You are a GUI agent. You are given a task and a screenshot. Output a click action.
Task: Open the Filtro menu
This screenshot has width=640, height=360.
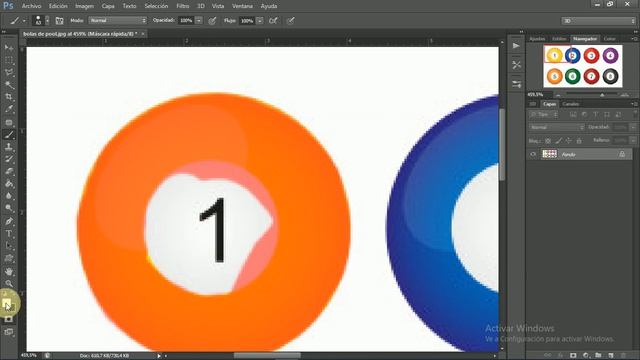[x=182, y=6]
